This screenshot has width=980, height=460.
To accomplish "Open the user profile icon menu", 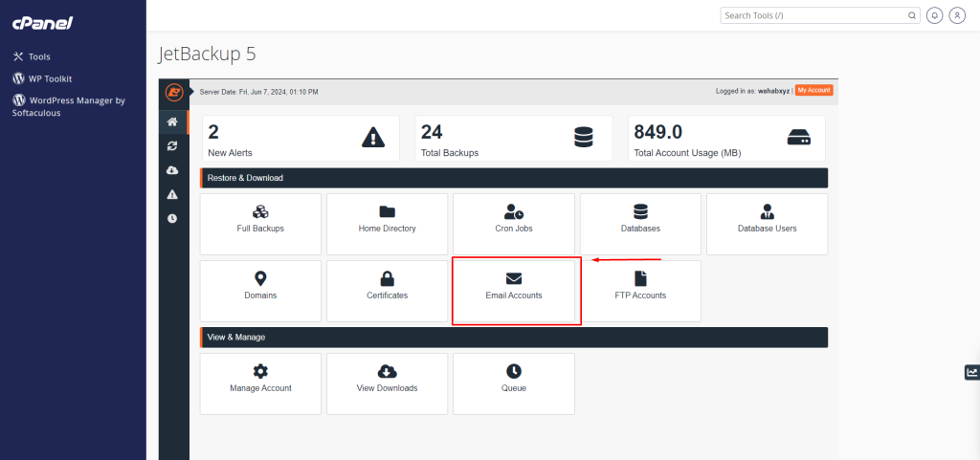I will pos(956,15).
